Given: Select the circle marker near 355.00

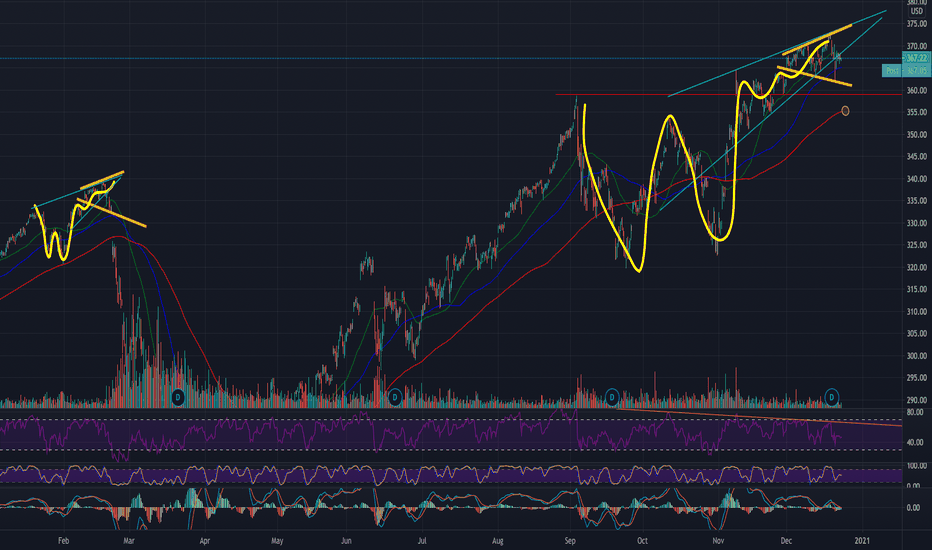Looking at the screenshot, I should (845, 111).
